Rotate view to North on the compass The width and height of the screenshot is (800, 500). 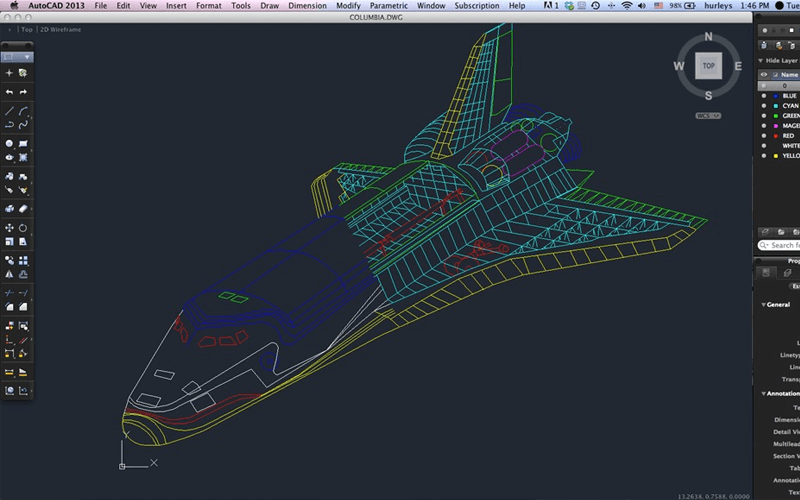tap(708, 37)
